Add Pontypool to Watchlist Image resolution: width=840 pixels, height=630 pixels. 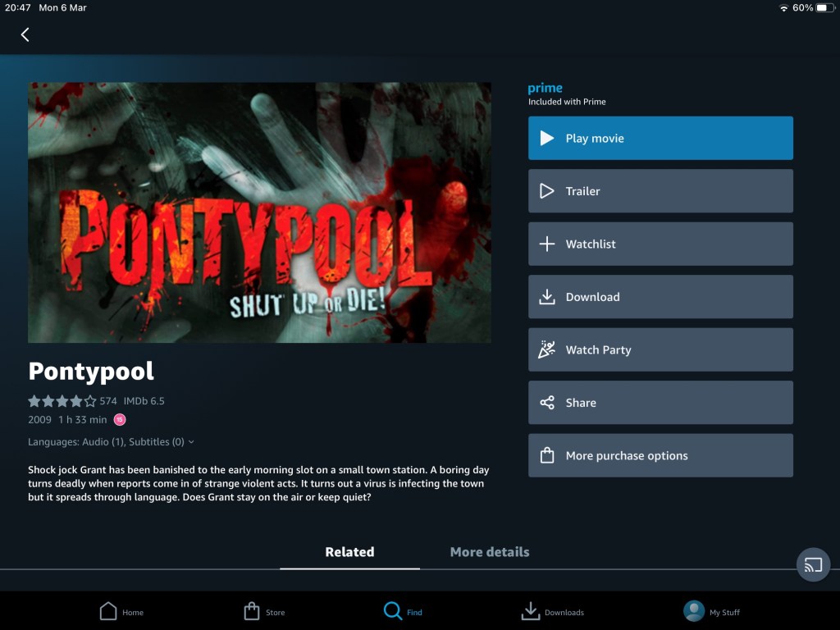[x=660, y=244]
